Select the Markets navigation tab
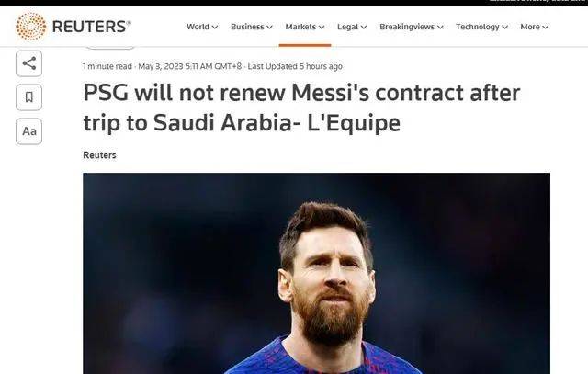 click(x=300, y=27)
